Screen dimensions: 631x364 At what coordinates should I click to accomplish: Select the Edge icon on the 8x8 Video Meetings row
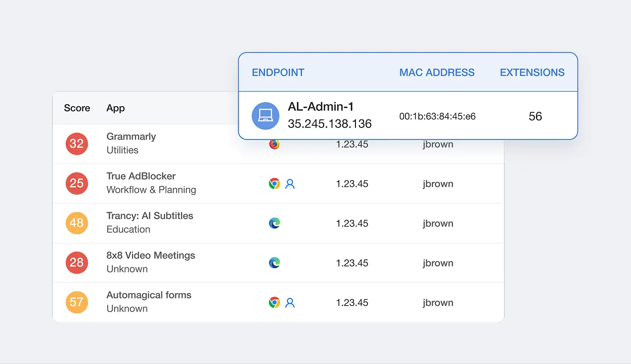coord(274,263)
